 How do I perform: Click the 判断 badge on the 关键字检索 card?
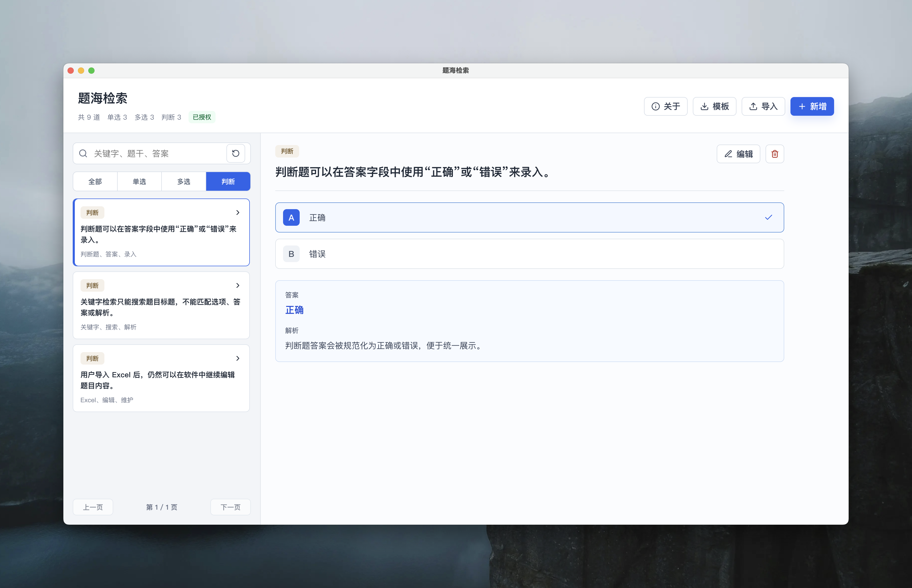point(92,286)
